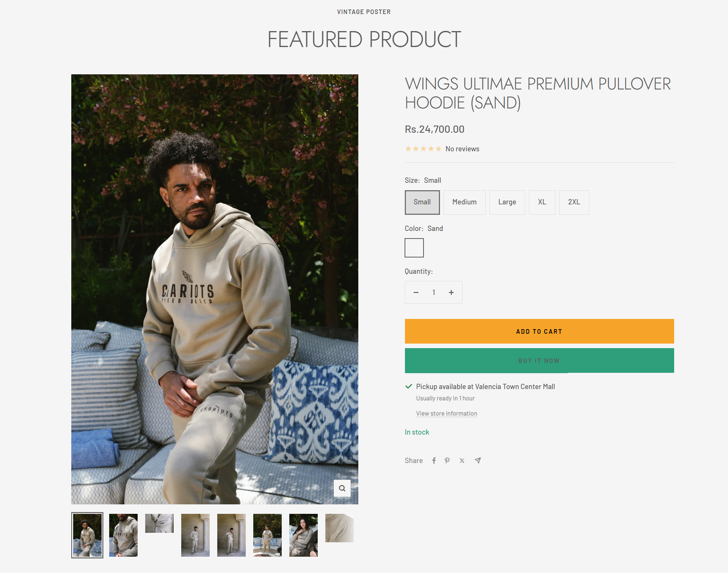Share product on X (Twitter)

coord(462,460)
